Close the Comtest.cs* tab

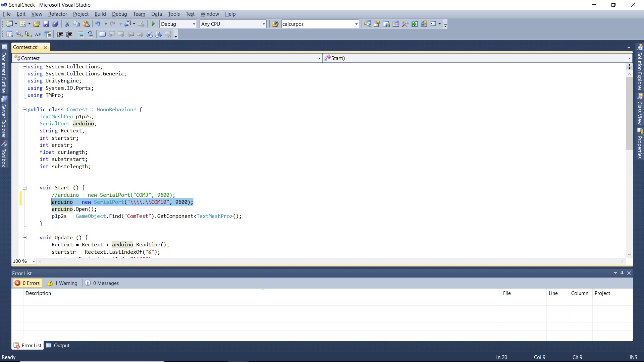pyautogui.click(x=45, y=48)
